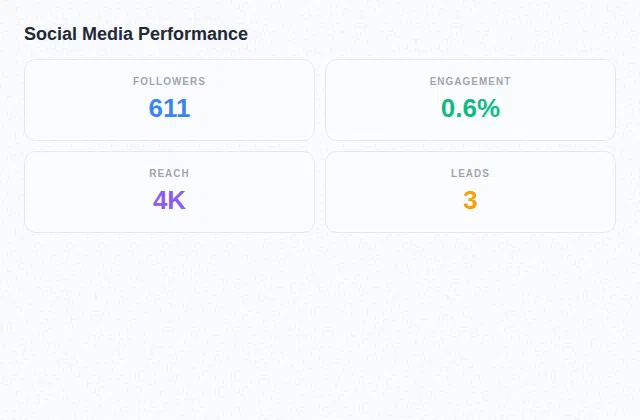
Task: Click the letter K in reach value
Action: click(176, 201)
